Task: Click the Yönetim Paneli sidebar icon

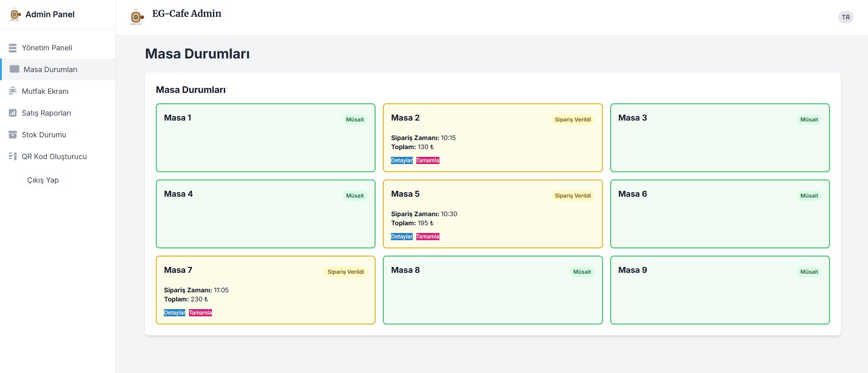Action: pyautogui.click(x=13, y=48)
